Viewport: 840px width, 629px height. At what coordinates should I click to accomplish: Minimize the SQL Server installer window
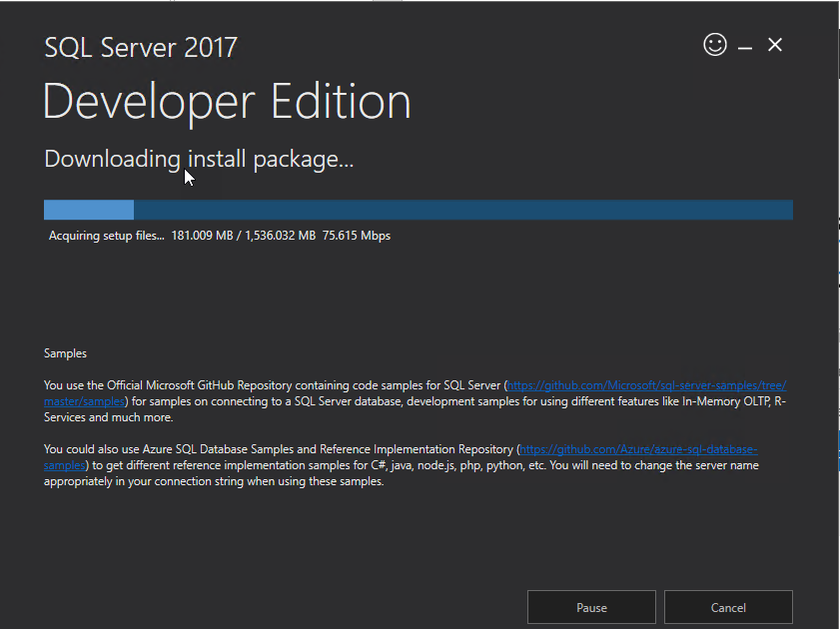pyautogui.click(x=745, y=47)
